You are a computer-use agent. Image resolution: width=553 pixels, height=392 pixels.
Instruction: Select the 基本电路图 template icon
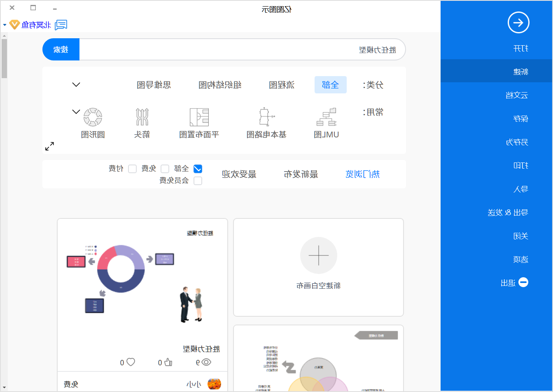pyautogui.click(x=266, y=117)
